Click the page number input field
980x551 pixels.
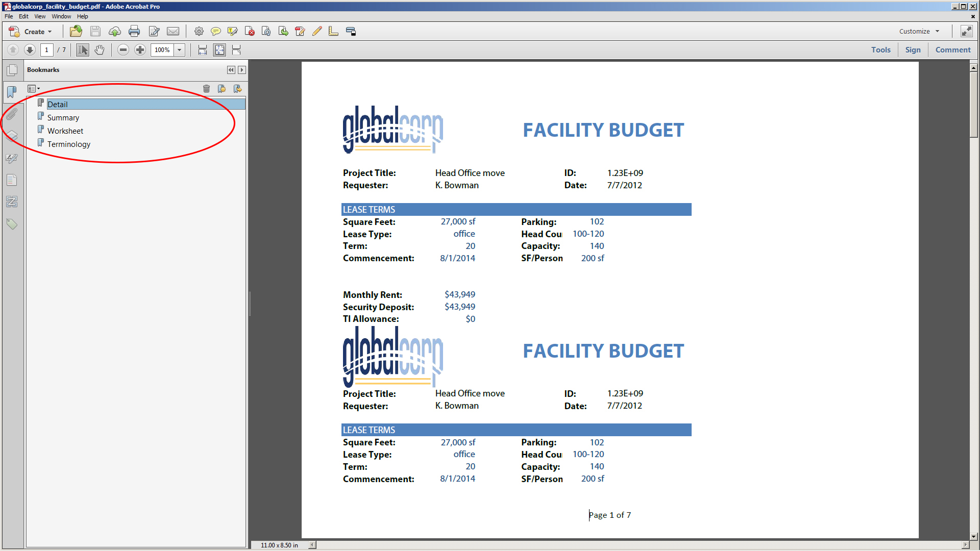46,50
